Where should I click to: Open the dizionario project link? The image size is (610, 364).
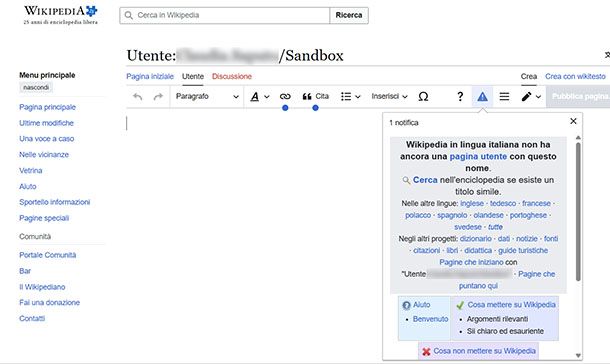tap(476, 238)
